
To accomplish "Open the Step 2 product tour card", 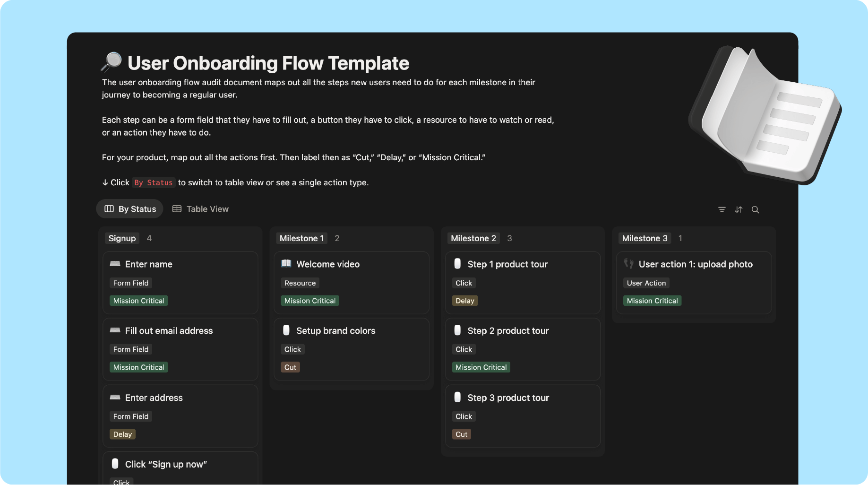I will click(x=508, y=331).
